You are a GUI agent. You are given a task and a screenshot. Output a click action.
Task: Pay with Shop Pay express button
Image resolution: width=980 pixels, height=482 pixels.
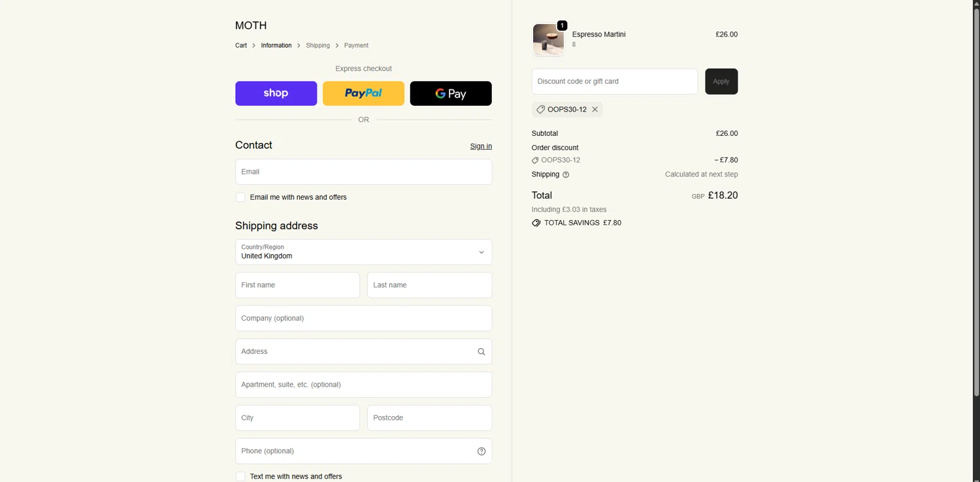click(276, 93)
